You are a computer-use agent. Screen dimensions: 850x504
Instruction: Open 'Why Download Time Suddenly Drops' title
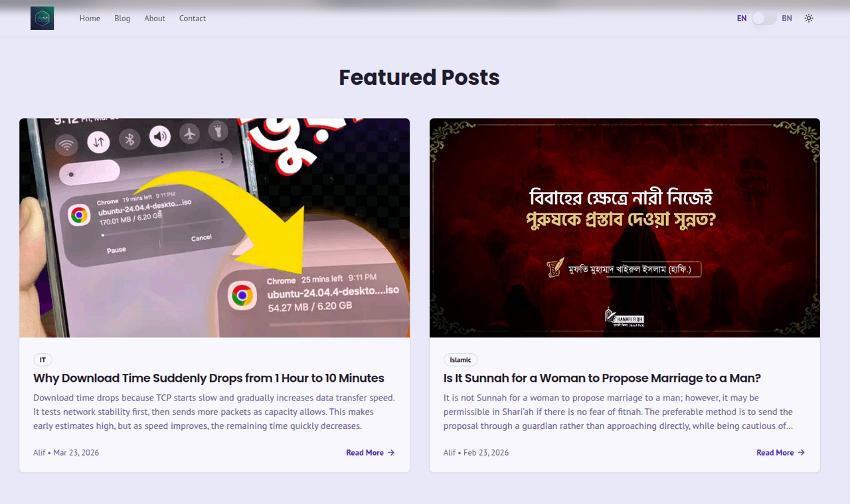[x=209, y=378]
